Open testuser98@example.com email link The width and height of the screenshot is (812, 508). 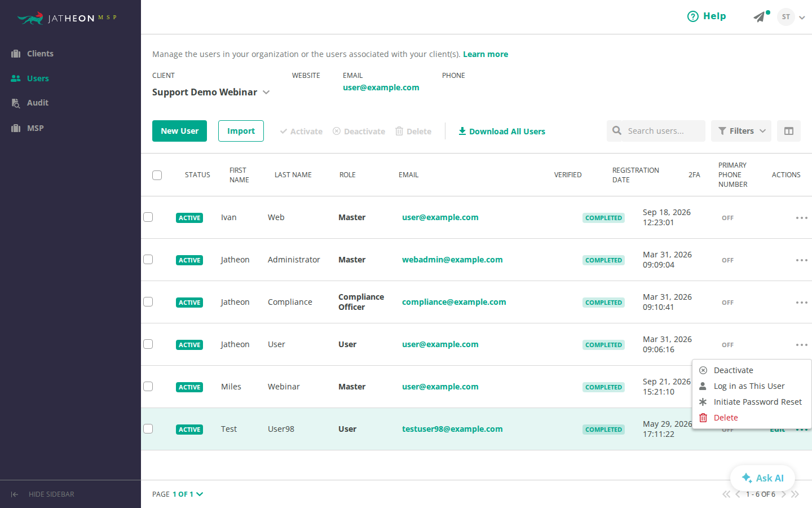(452, 429)
